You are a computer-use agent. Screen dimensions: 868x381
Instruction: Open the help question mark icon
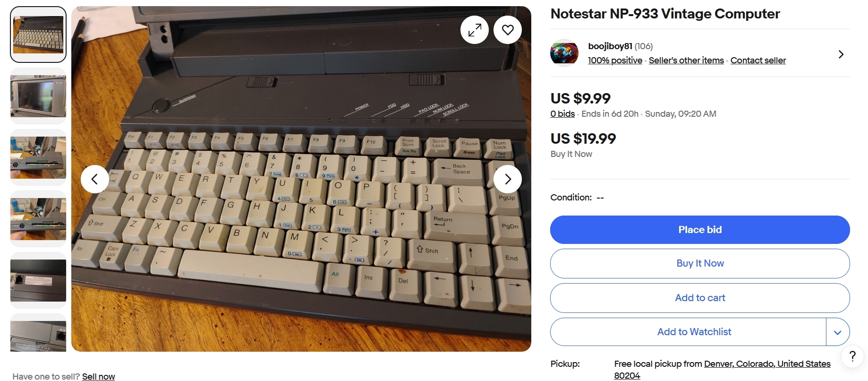tap(852, 356)
